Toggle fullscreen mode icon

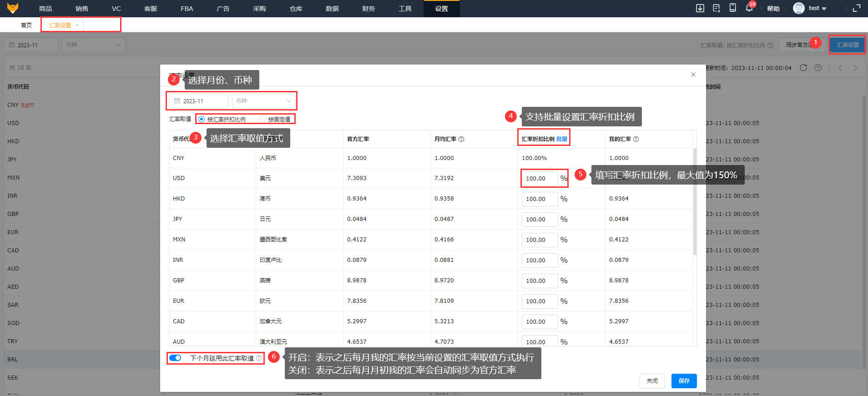856,8
